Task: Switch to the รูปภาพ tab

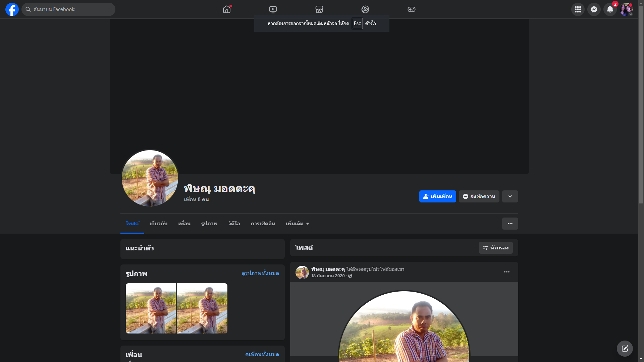Action: pos(209,224)
